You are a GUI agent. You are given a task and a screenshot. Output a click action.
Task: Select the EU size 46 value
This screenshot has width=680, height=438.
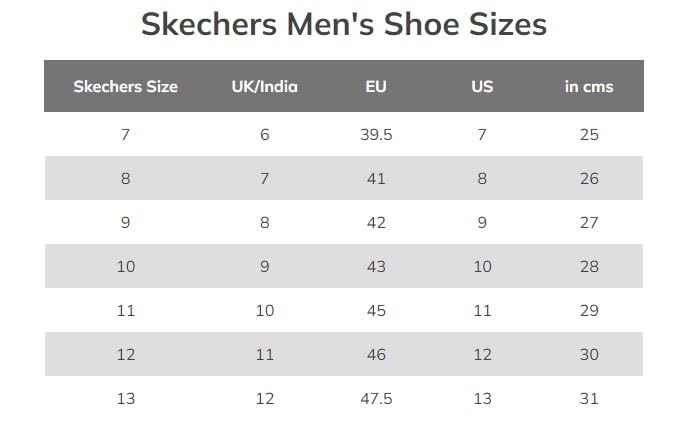click(376, 355)
